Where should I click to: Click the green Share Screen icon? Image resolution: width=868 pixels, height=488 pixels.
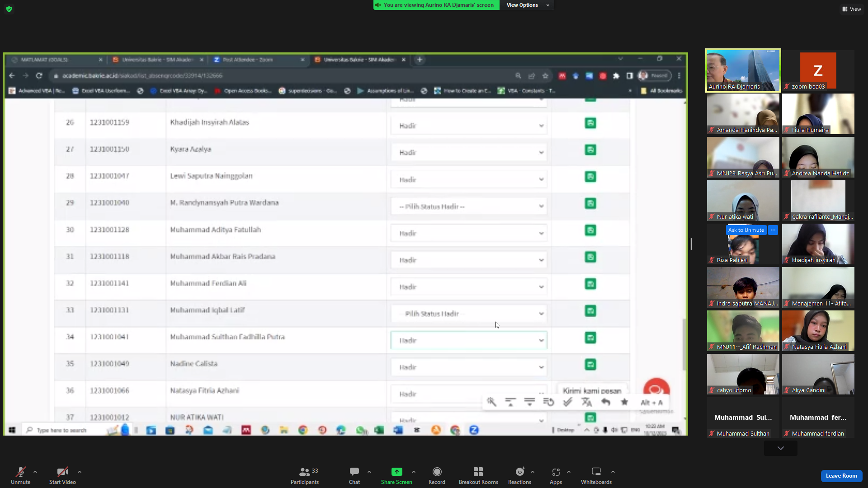(396, 472)
